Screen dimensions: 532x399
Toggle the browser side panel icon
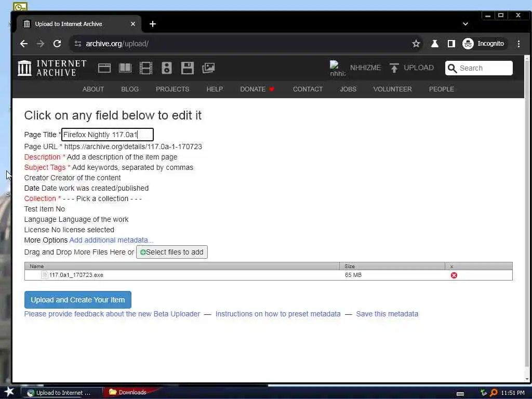coord(451,44)
